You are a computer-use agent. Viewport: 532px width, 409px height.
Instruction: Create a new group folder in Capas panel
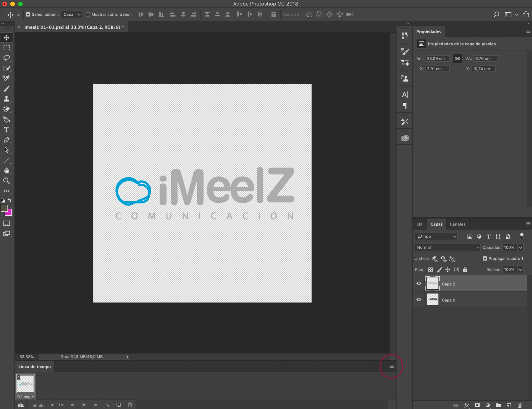(x=498, y=405)
